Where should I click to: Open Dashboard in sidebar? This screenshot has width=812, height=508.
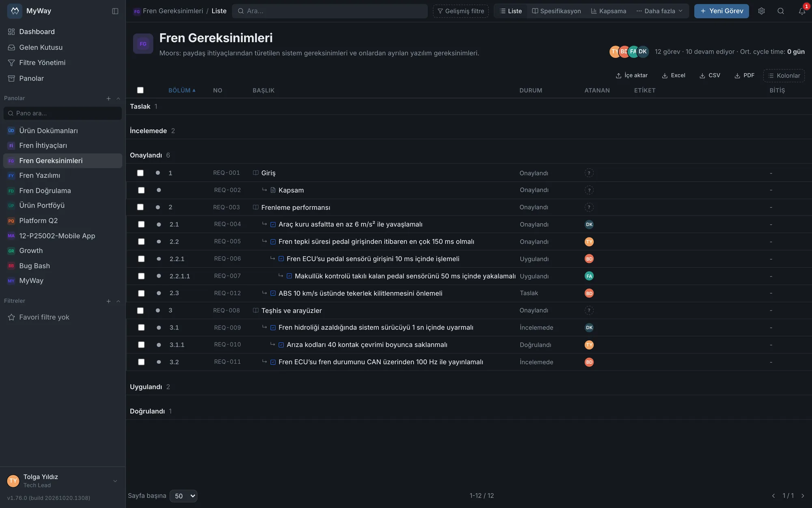pyautogui.click(x=63, y=32)
